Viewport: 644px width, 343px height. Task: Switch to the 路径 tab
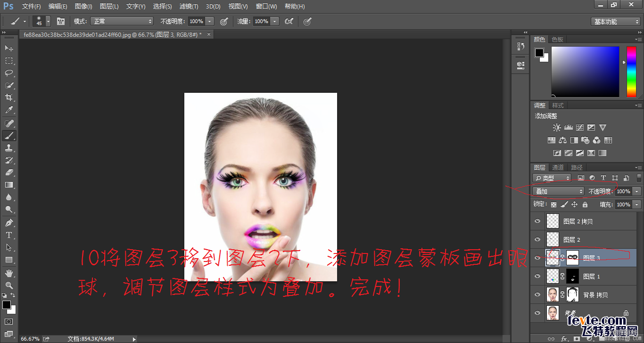[x=577, y=167]
